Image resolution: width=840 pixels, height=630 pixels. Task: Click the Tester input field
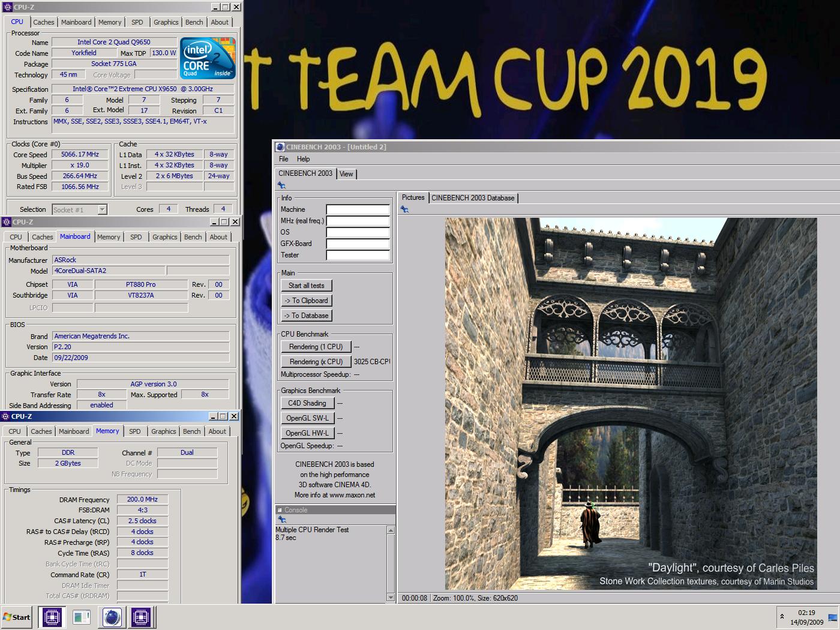click(x=358, y=255)
